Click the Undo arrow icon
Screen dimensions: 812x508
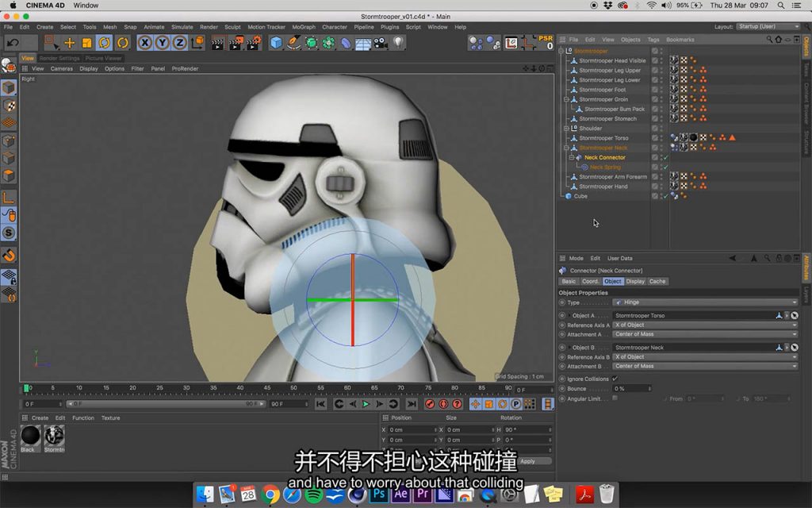click(x=13, y=43)
